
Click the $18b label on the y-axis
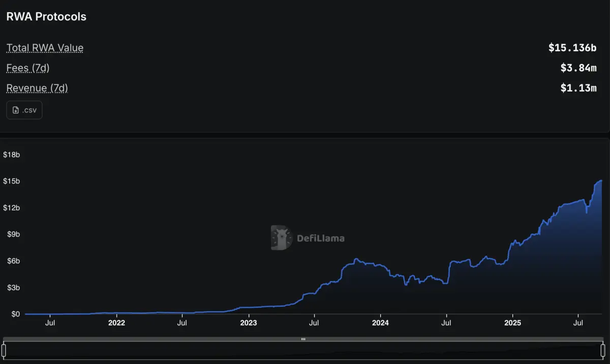pyautogui.click(x=12, y=154)
